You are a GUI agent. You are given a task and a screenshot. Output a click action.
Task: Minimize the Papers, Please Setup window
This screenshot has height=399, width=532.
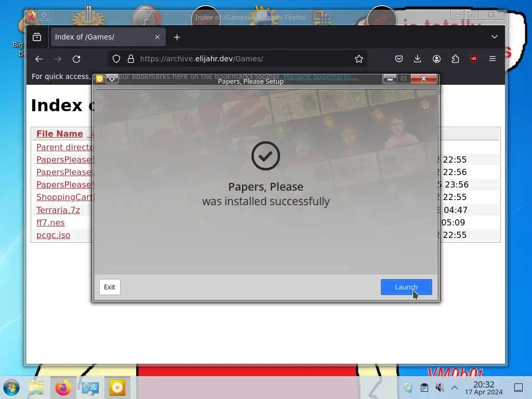point(390,79)
